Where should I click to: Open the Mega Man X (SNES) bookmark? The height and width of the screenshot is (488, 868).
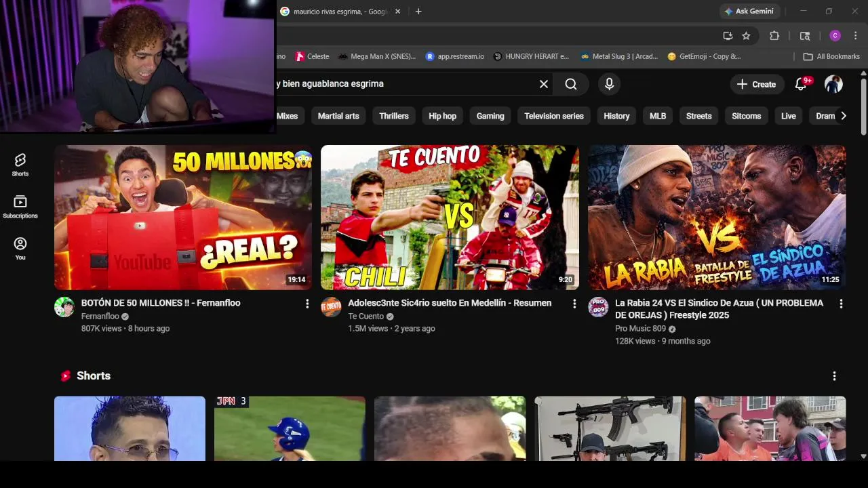[x=377, y=56]
